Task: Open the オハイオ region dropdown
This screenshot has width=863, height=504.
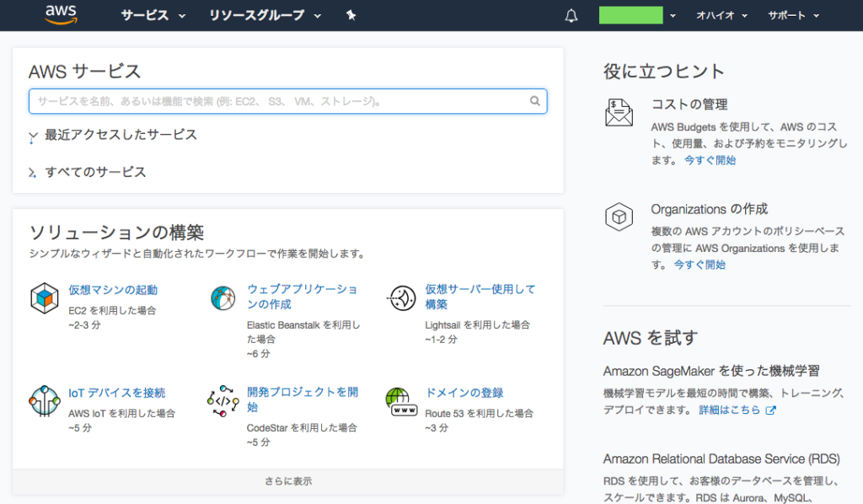Action: [x=721, y=15]
